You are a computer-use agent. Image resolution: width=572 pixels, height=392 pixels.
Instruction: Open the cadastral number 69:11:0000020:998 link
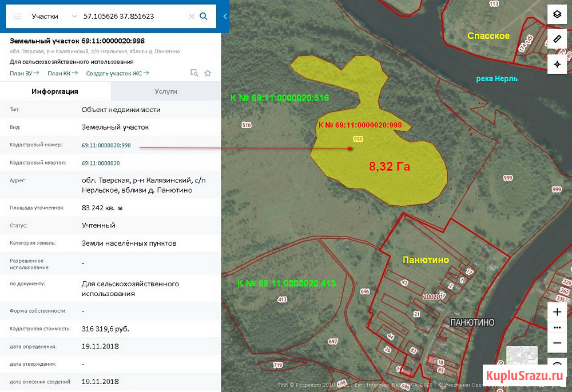click(x=106, y=145)
